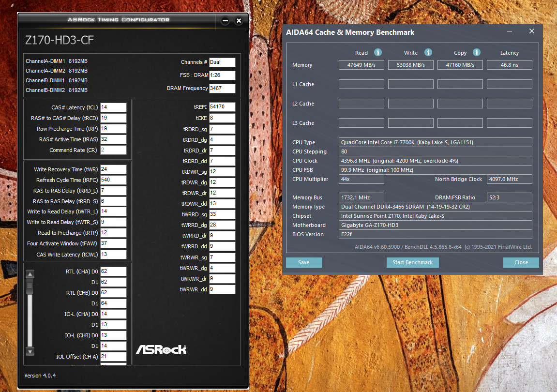Click the scroll down arrow in RTL list
This screenshot has width=557, height=392.
click(x=30, y=351)
